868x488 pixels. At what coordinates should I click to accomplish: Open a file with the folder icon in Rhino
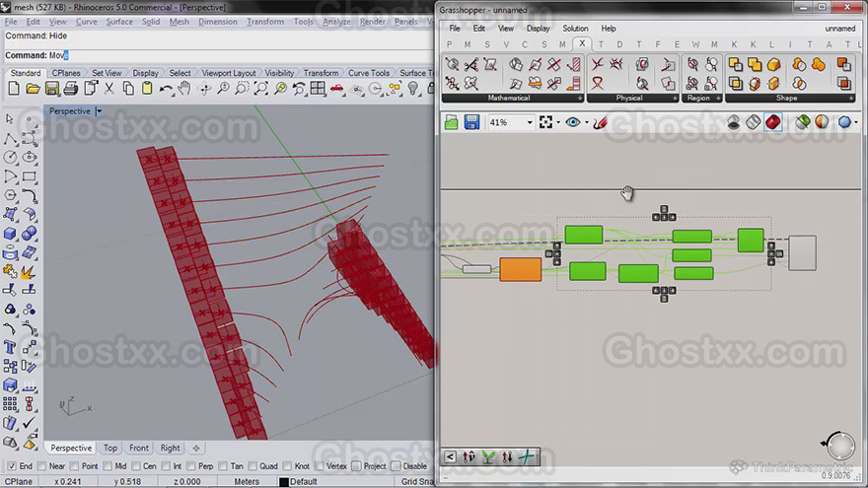point(33,89)
